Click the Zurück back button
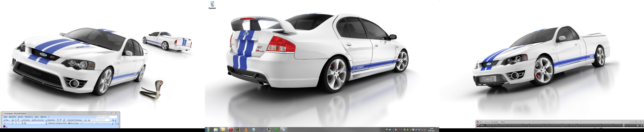Screen dimensions: 644x132 7,123
